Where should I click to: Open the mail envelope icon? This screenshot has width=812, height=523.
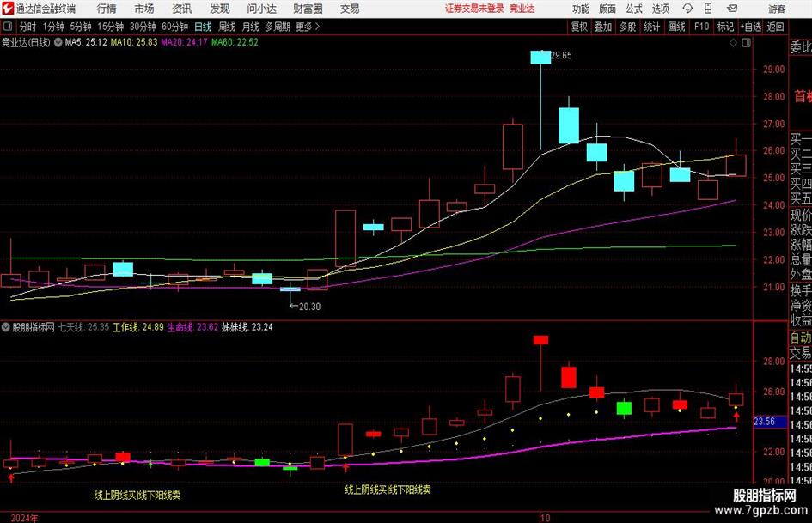732,9
